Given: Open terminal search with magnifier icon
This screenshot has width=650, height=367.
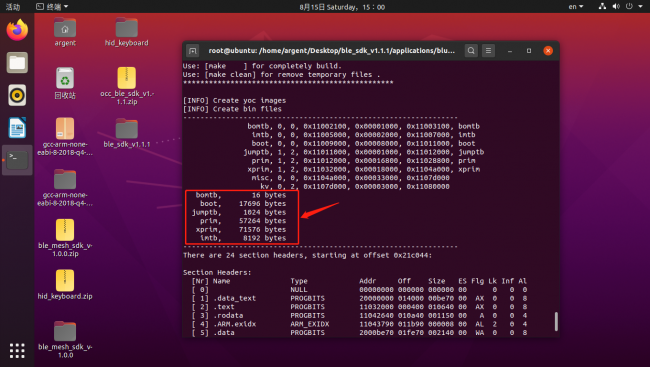Looking at the screenshot, I should 471,51.
